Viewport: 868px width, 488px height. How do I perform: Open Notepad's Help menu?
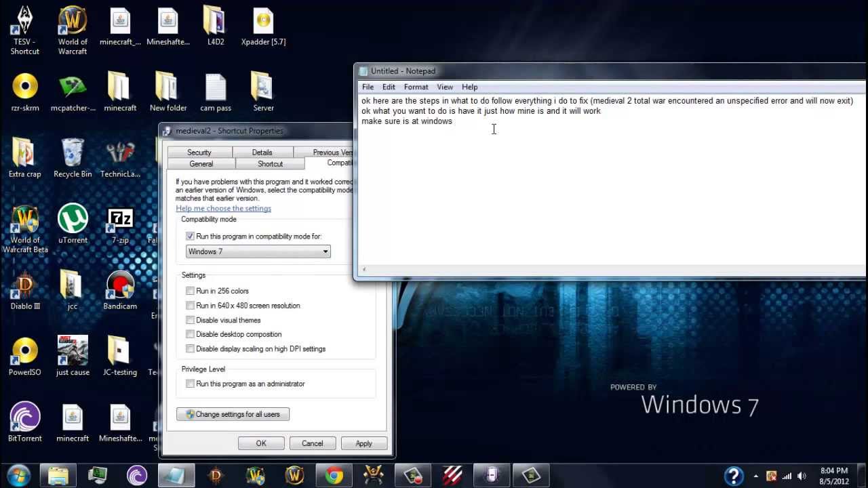[469, 87]
